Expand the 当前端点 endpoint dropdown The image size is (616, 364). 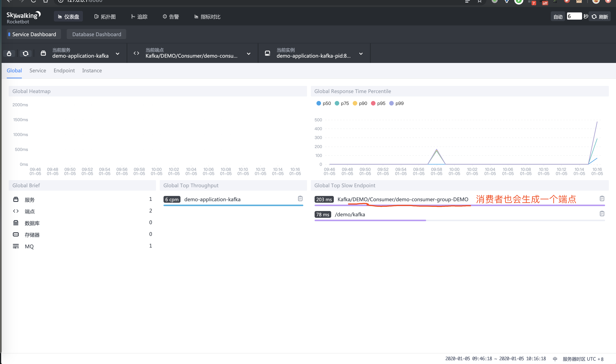[x=248, y=54]
